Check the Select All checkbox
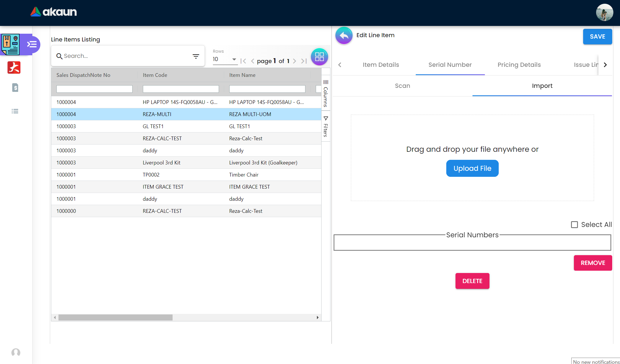Screen dimensions: 620x364 [x=574, y=225]
